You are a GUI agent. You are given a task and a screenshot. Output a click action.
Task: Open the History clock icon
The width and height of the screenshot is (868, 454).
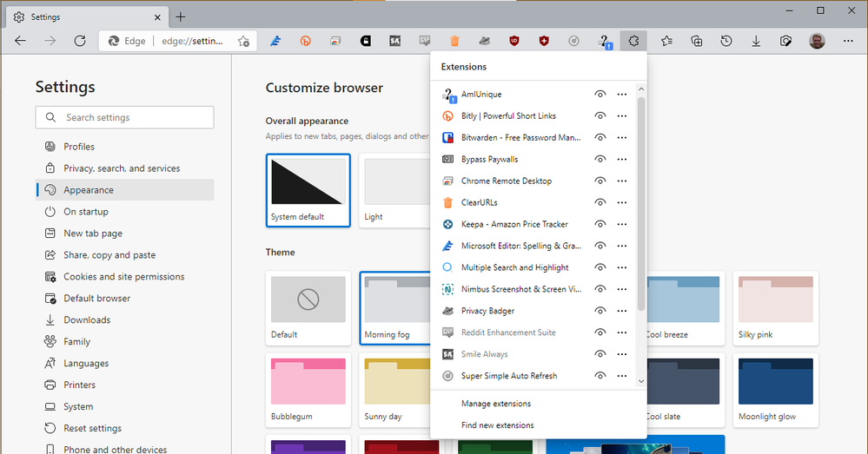tap(726, 41)
